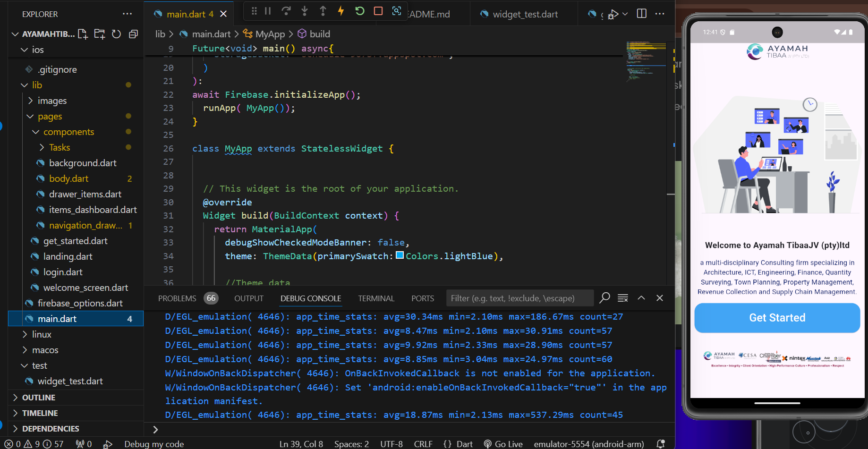868x449 pixels.
Task: Open Explorer views and more actions menu
Action: click(x=127, y=14)
